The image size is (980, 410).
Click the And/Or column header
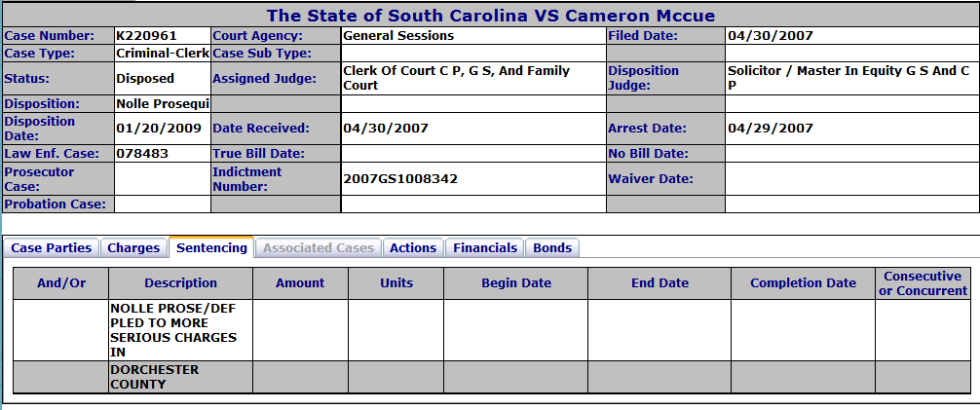click(x=61, y=283)
